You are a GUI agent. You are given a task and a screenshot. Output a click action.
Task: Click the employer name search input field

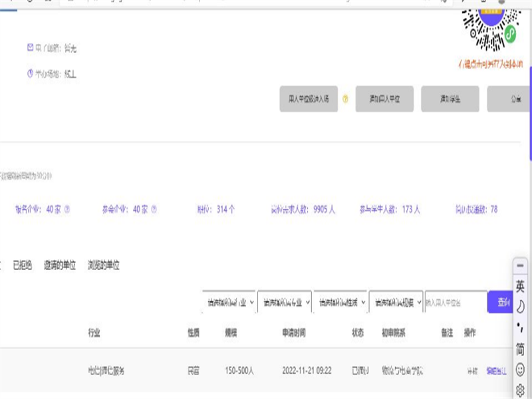(455, 302)
